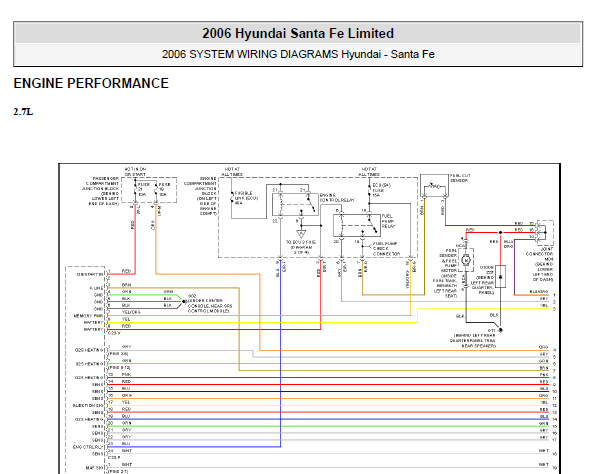
Task: Click the fuel pump relay switch box
Action: pyautogui.click(x=357, y=225)
